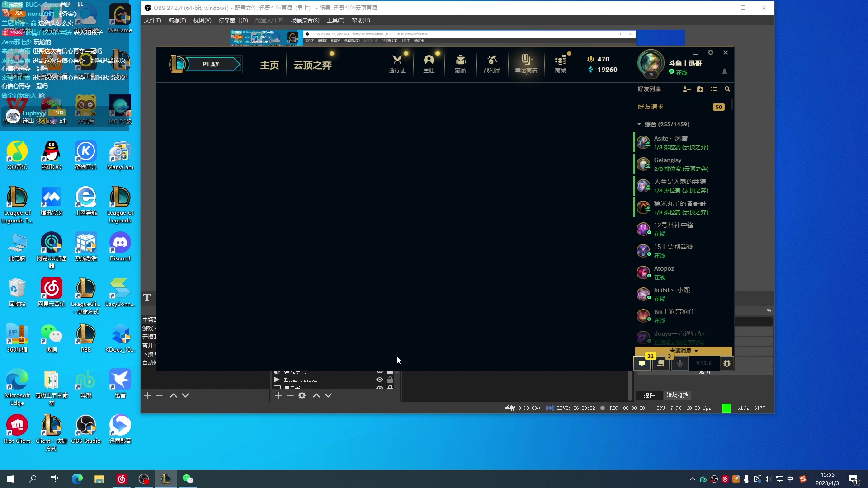Open OBS 文件(F) menu
Viewport: 868px width, 488px height.
(152, 20)
